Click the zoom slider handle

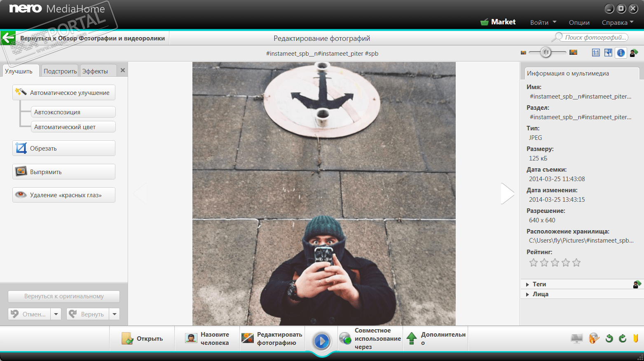546,52
